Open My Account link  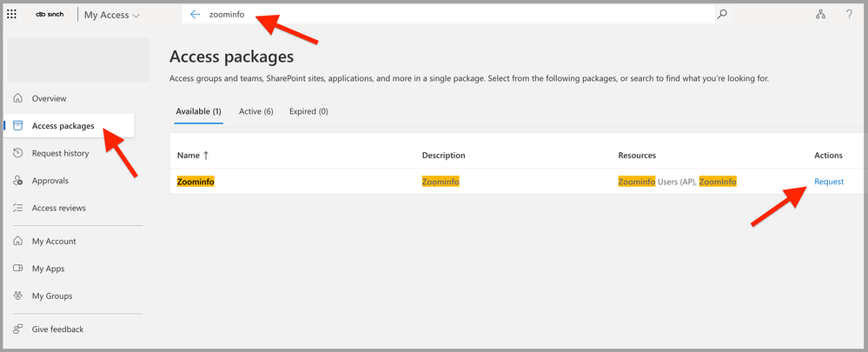[x=54, y=242]
